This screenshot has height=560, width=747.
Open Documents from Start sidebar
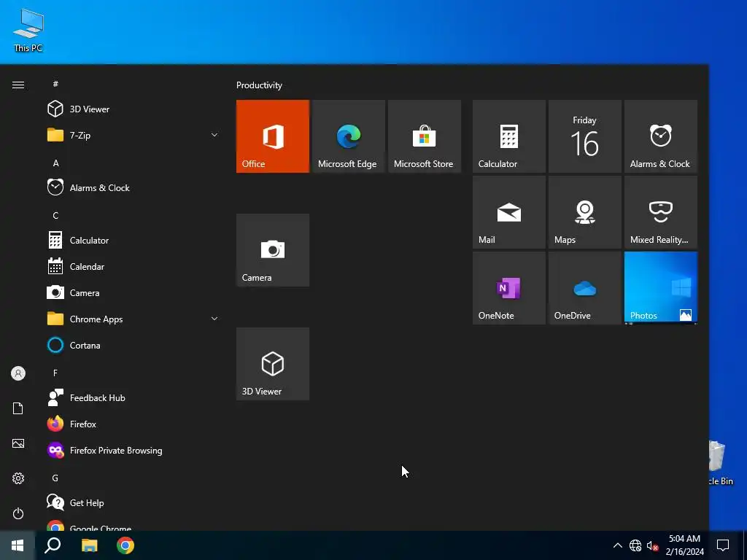point(18,408)
